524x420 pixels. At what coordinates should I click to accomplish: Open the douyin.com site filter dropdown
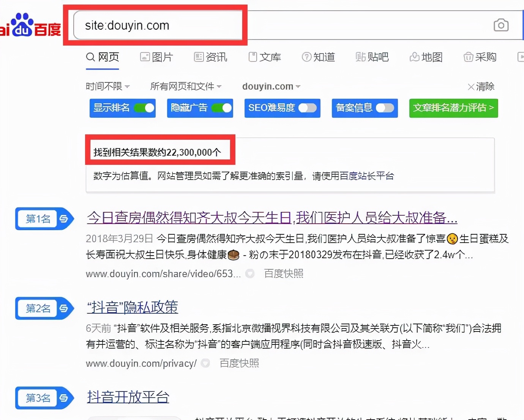coord(270,87)
